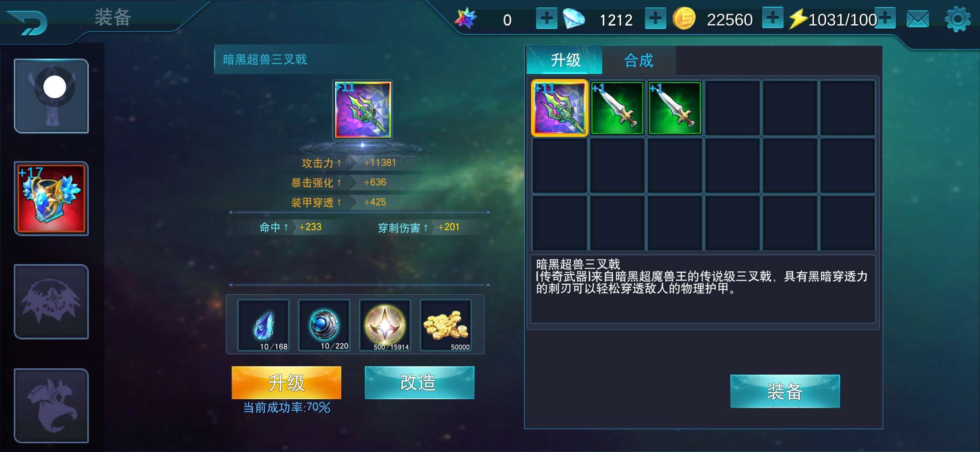Select the empty helmet equipment slot
The image size is (980, 452).
pyautogui.click(x=52, y=96)
